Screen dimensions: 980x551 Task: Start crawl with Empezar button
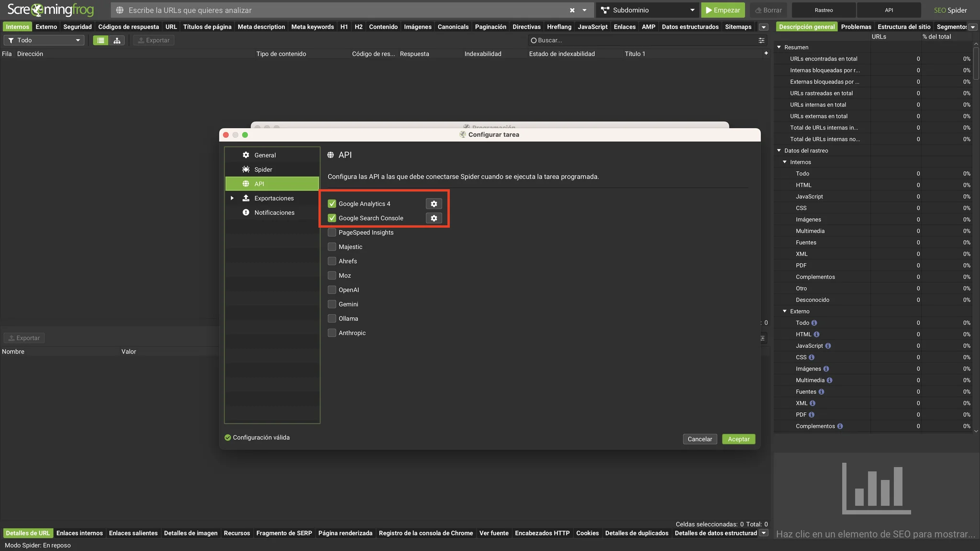723,10
